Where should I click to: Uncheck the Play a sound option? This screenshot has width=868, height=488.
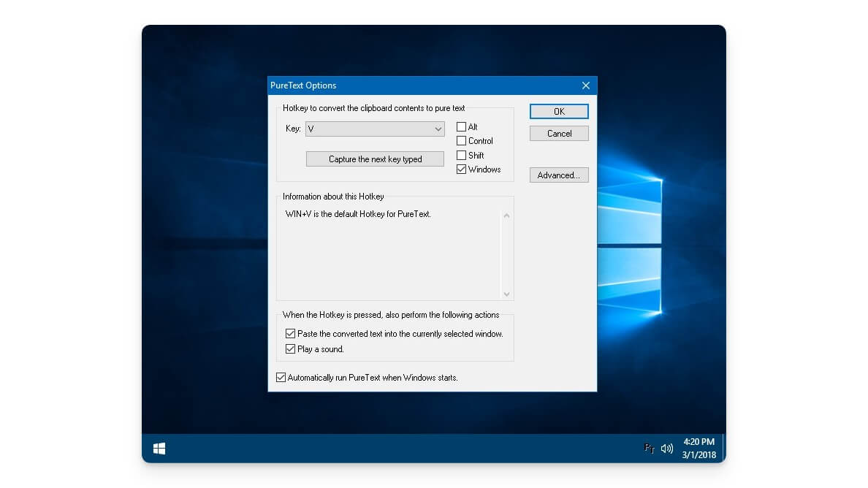pos(290,348)
